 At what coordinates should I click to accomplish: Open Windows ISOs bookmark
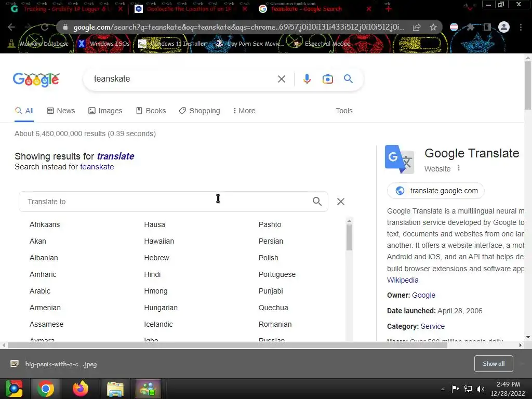coord(104,44)
